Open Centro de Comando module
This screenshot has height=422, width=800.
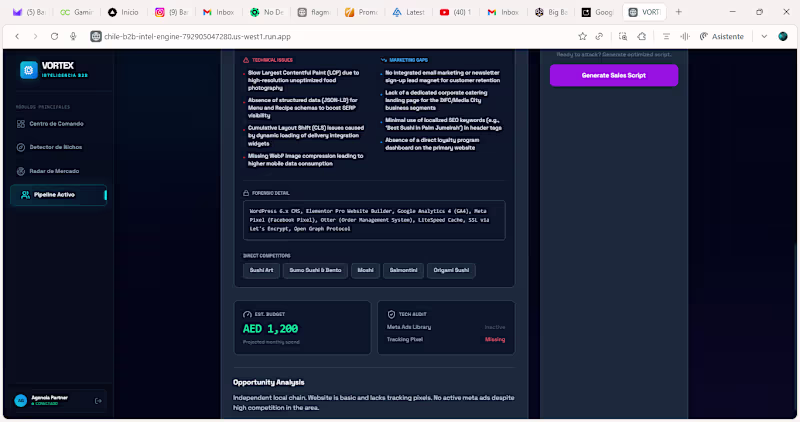tap(58, 124)
